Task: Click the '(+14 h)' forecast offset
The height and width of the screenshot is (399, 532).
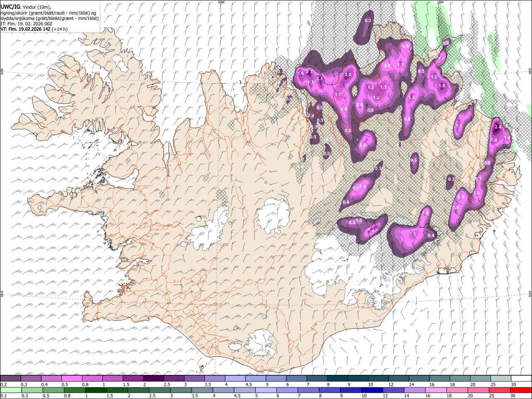Action: point(60,29)
